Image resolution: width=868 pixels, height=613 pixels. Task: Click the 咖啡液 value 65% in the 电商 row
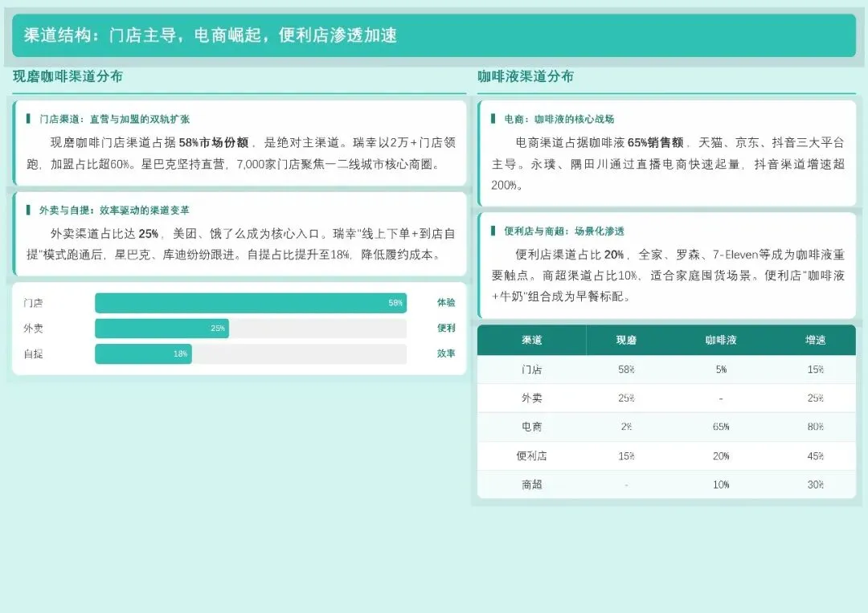721,427
